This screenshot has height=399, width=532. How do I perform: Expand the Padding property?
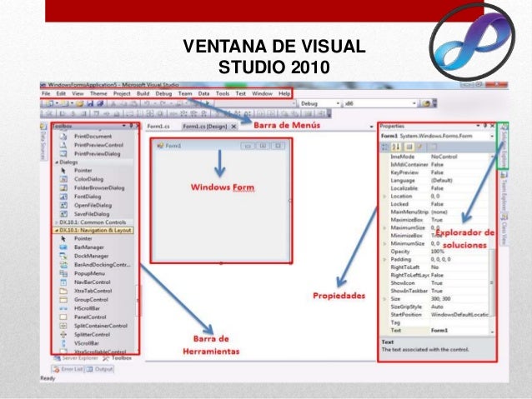(384, 259)
